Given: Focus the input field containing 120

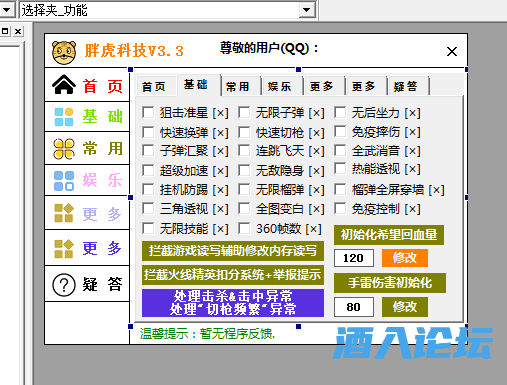Looking at the screenshot, I should 354,258.
